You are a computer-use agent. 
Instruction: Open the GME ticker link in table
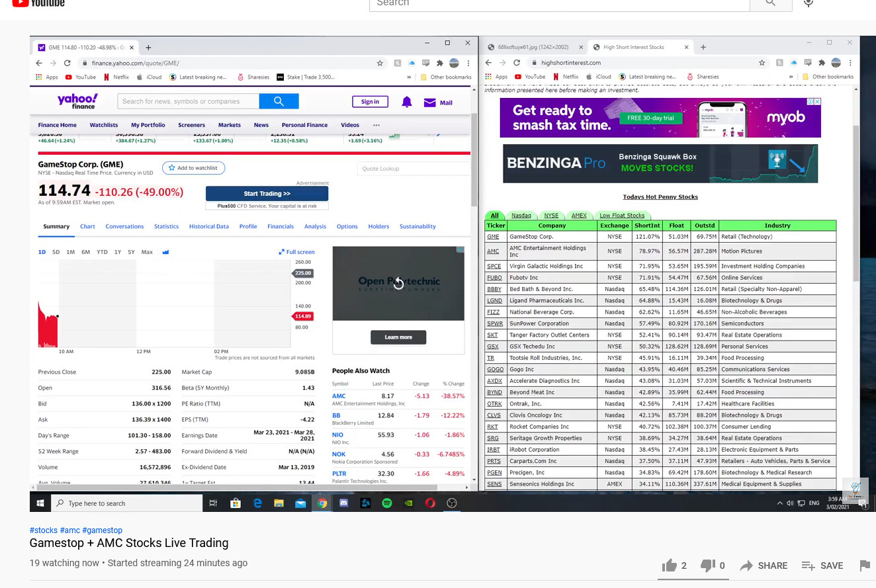(493, 237)
